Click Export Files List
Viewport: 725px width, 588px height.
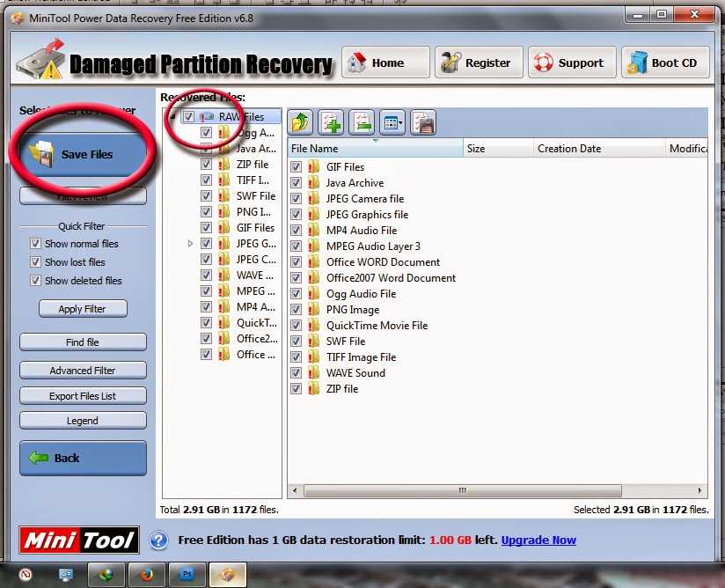click(83, 395)
